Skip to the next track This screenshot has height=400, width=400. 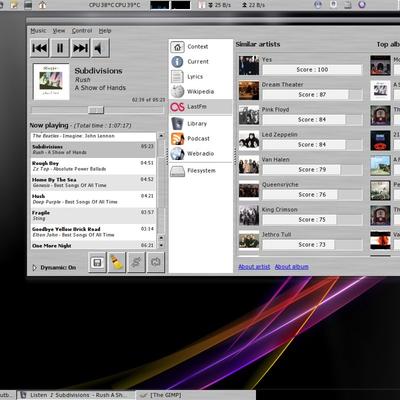[x=80, y=48]
